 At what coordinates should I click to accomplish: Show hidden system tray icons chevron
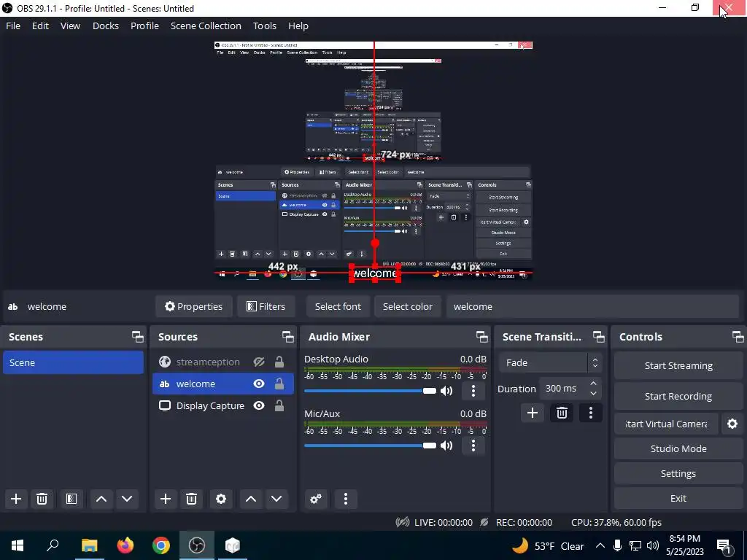600,545
